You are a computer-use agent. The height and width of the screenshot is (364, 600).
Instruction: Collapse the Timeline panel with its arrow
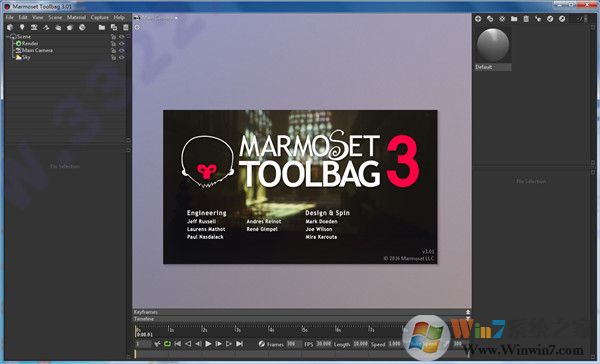pyautogui.click(x=468, y=318)
